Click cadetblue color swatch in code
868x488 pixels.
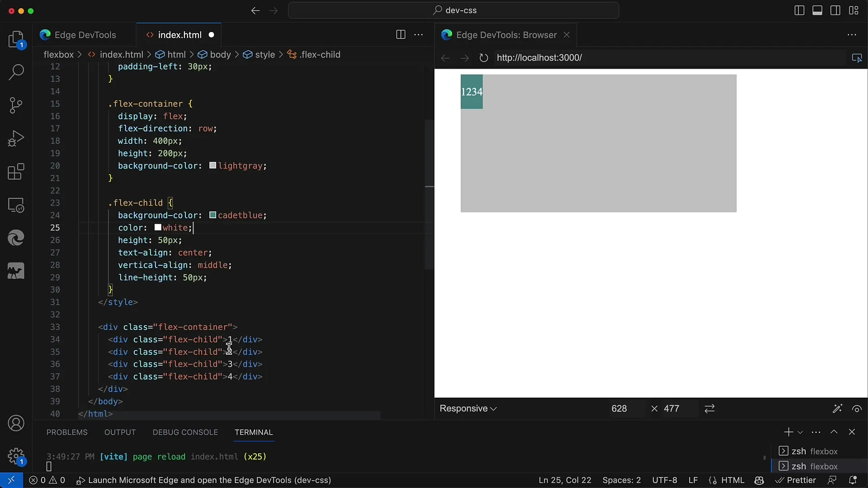point(212,215)
